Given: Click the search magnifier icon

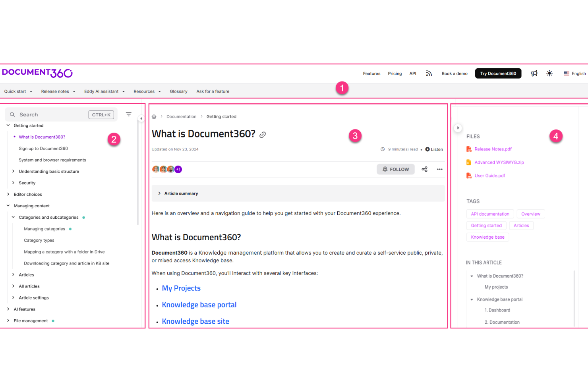Looking at the screenshot, I should 12,114.
